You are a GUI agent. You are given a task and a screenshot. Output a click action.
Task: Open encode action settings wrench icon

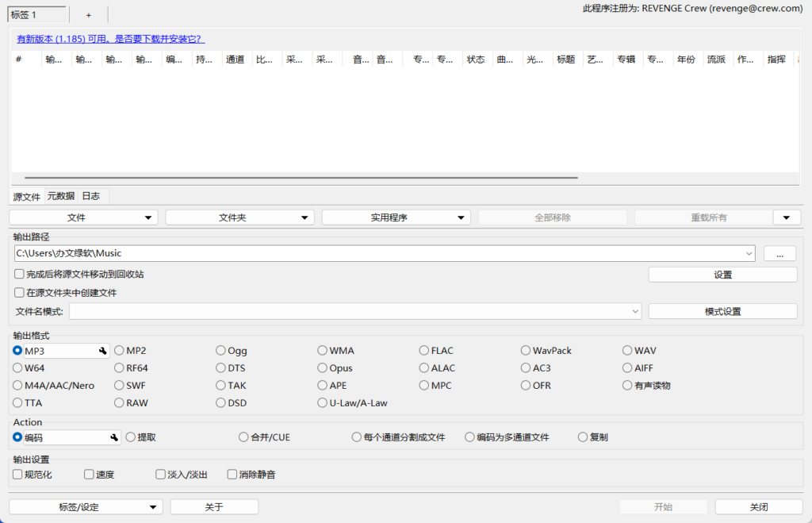114,437
